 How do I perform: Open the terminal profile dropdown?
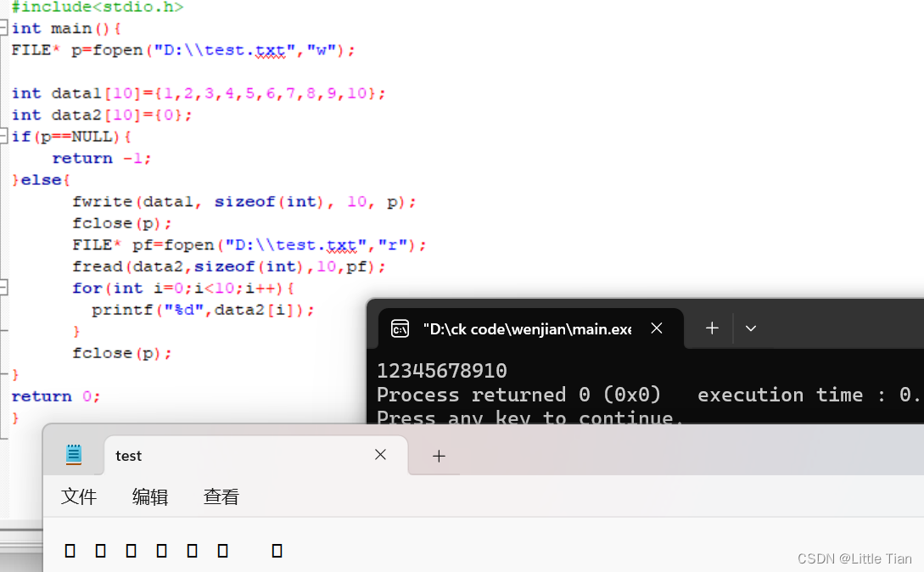(751, 328)
